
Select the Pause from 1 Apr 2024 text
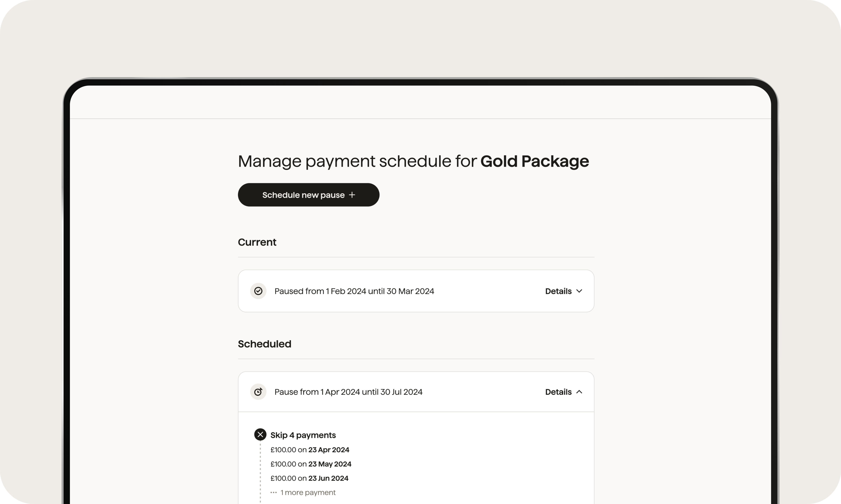point(348,392)
